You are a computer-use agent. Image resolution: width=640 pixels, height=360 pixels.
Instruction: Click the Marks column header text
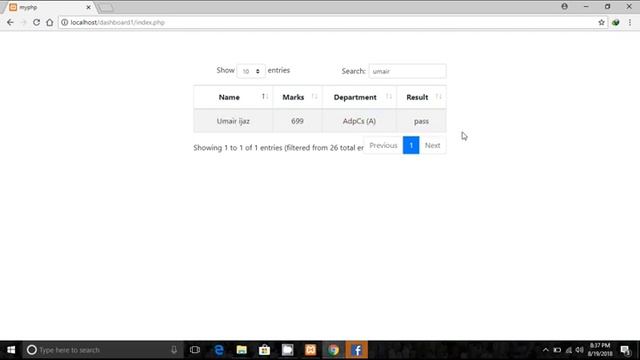(293, 97)
